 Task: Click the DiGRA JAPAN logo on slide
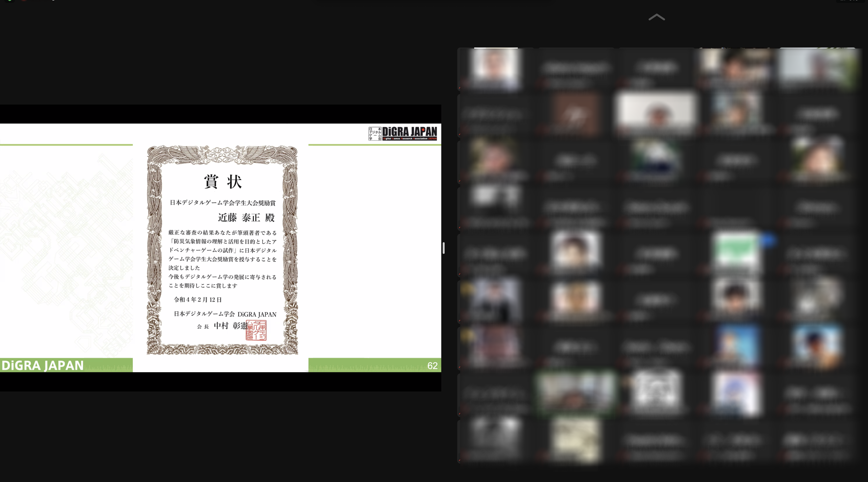coord(403,133)
